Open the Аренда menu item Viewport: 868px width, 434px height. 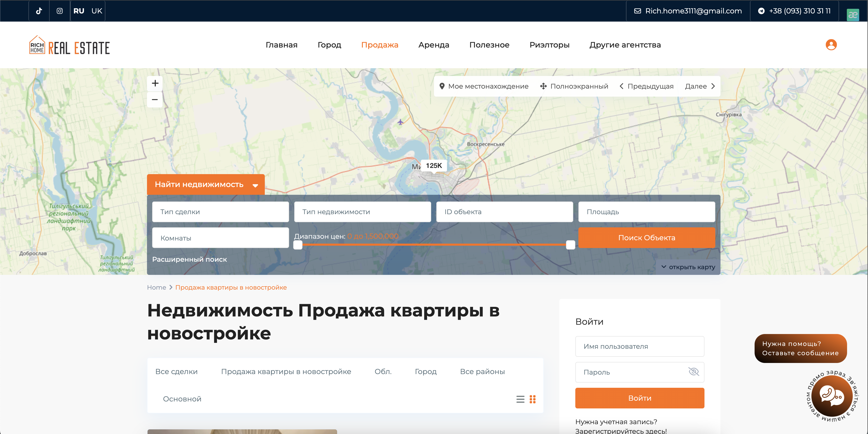click(x=434, y=45)
